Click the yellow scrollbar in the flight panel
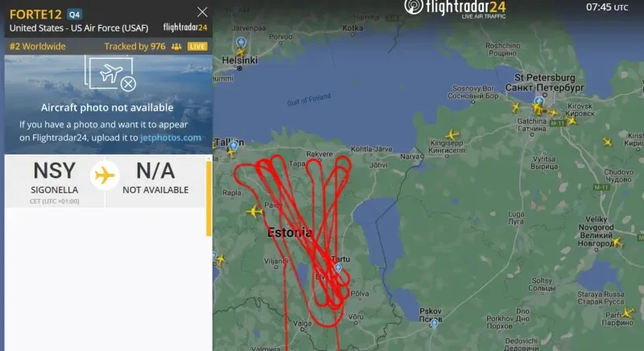The height and width of the screenshot is (351, 644). coord(208,199)
